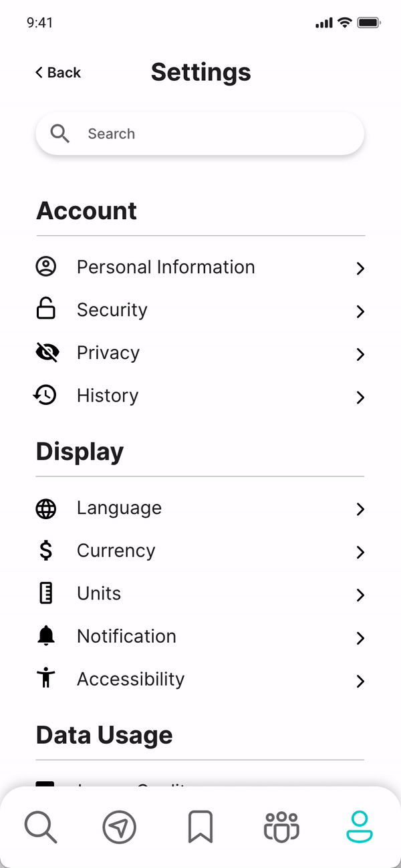This screenshot has height=868, width=401.
Task: Open the search tab in bottom bar
Action: (x=41, y=827)
